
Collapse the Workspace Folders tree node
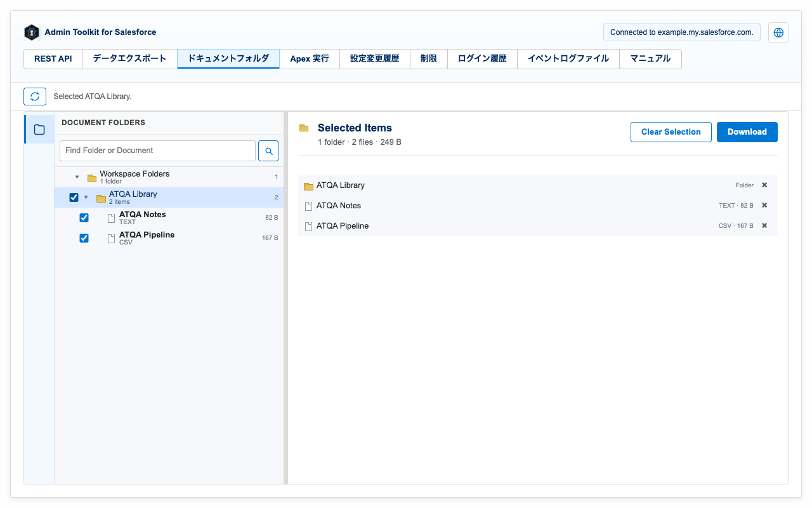77,177
